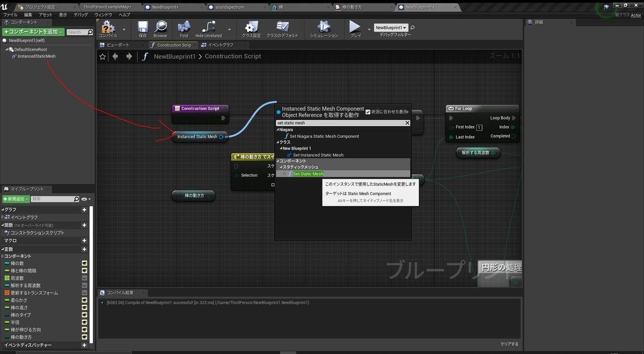644x354 pixels.
Task: Toggle the eye visibility for 棒の動き方
Action: [84, 337]
